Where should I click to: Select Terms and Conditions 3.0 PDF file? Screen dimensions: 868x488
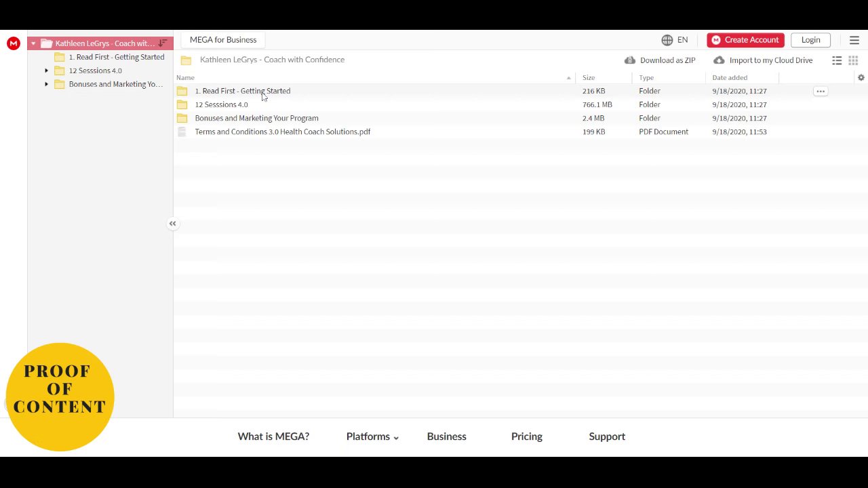point(283,131)
